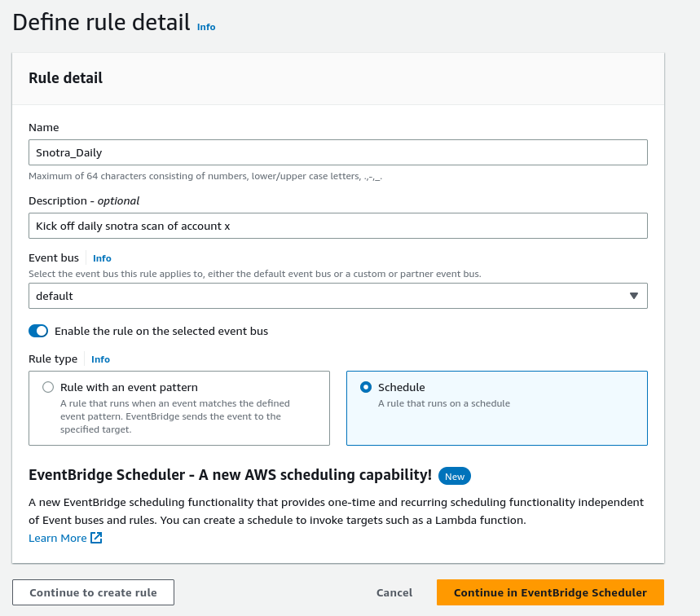Viewport: 700px width, 616px height.
Task: Click the external link icon beside Learn More
Action: coord(96,538)
